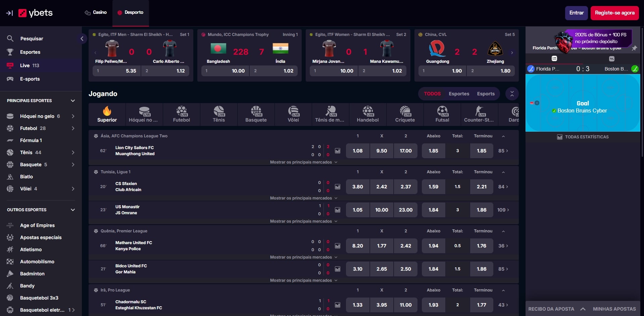Screen dimensions: 644x316
Task: Toggle the Esports filter option
Action: [486, 94]
